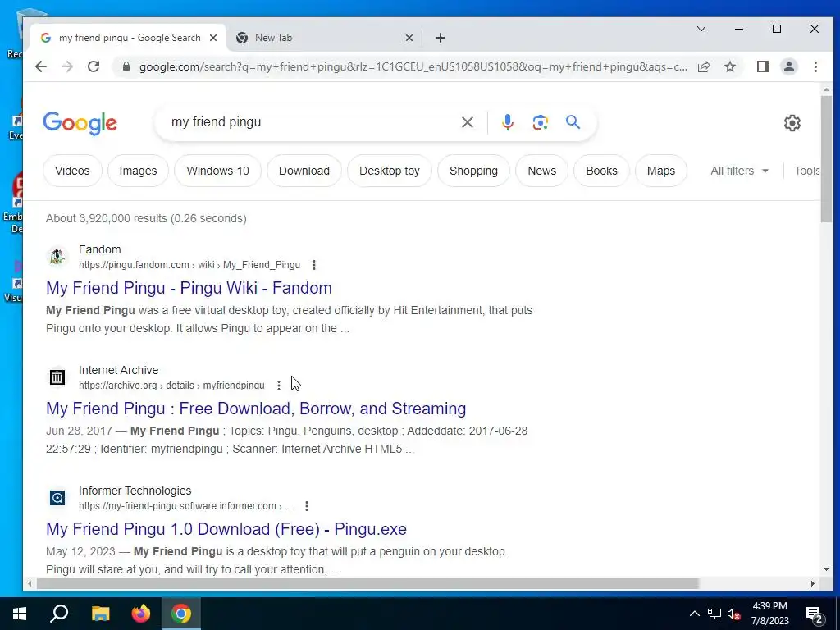Open the notification center
The image size is (840, 630).
tap(815, 615)
